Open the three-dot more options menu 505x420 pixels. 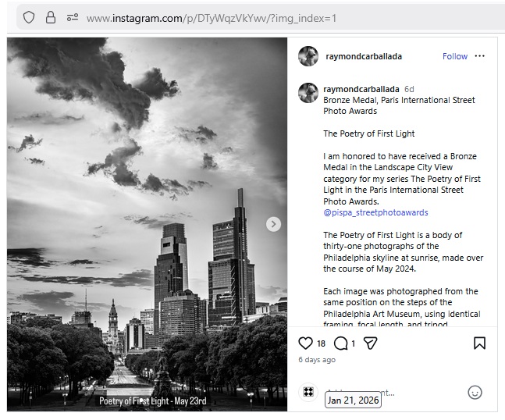[x=479, y=56]
